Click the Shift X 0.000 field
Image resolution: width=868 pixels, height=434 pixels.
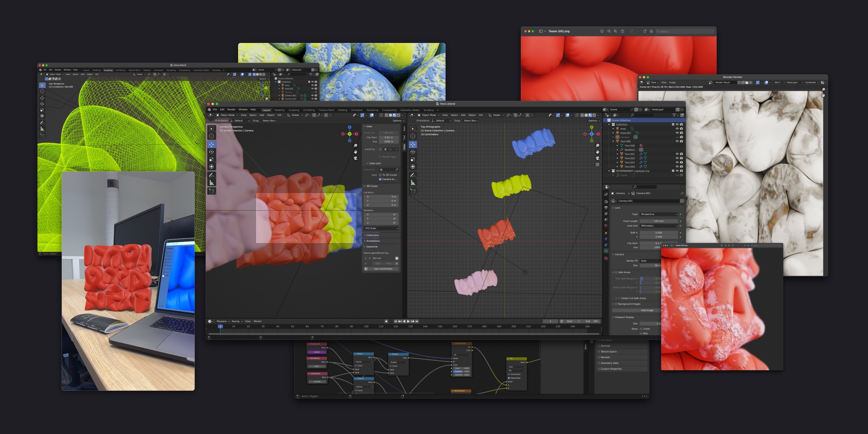coord(659,233)
